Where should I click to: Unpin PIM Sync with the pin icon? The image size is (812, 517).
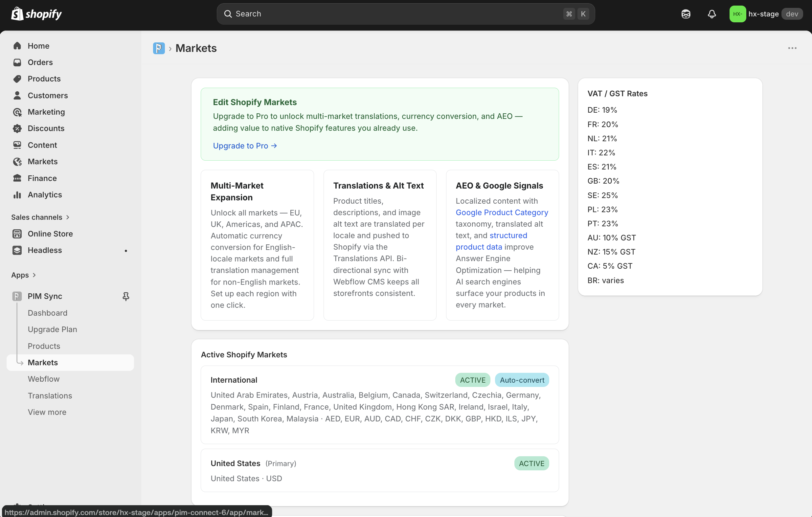pos(126,296)
